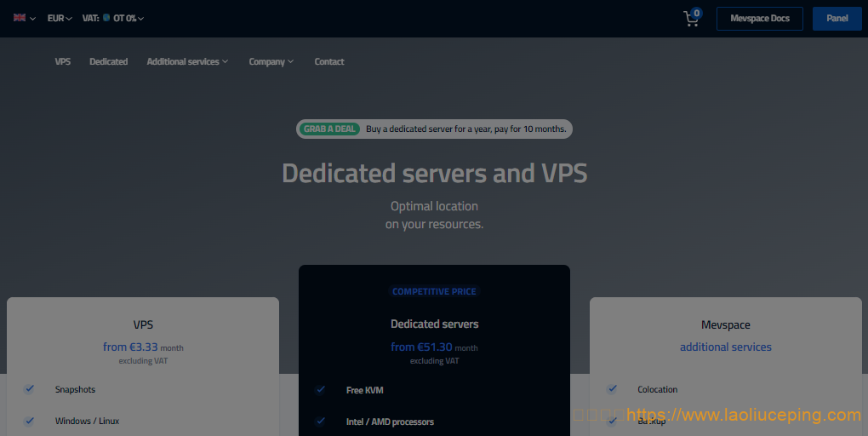Click the globe icon beside VAT
The width and height of the screenshot is (868, 436).
point(106,18)
